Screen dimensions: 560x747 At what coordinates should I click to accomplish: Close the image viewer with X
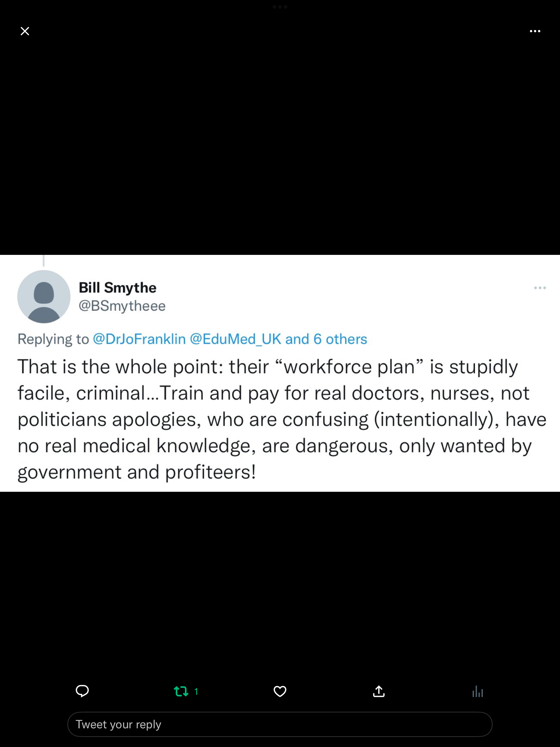pyautogui.click(x=25, y=31)
